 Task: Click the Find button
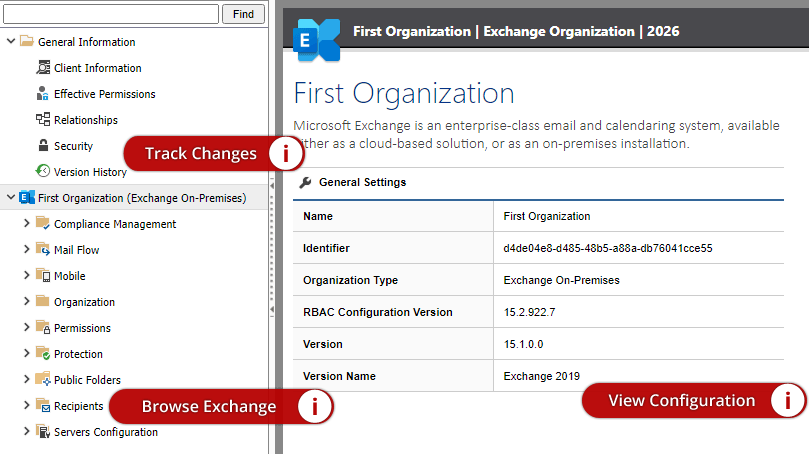[x=243, y=14]
